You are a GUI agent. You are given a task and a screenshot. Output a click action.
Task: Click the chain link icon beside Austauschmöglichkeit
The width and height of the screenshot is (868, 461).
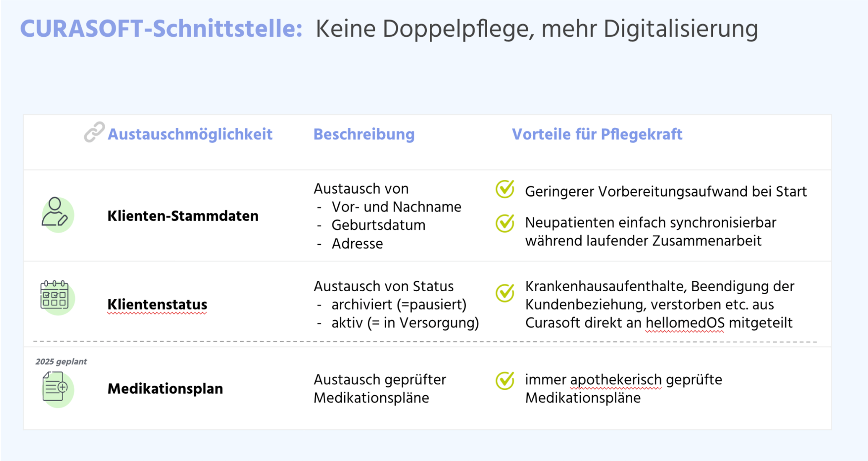tap(94, 132)
